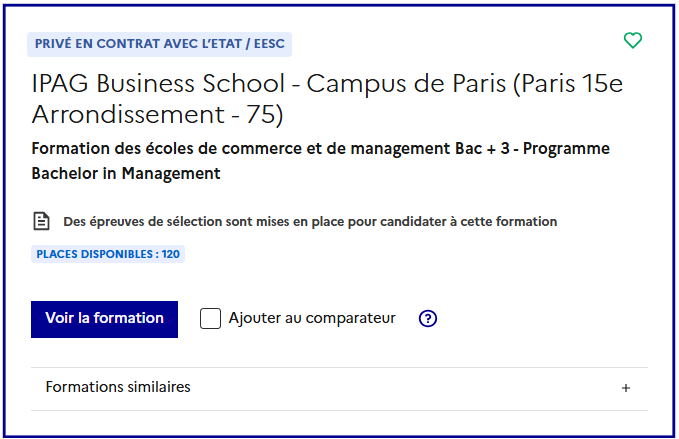
Task: Click the plus icon for Formations similaires
Action: (626, 388)
